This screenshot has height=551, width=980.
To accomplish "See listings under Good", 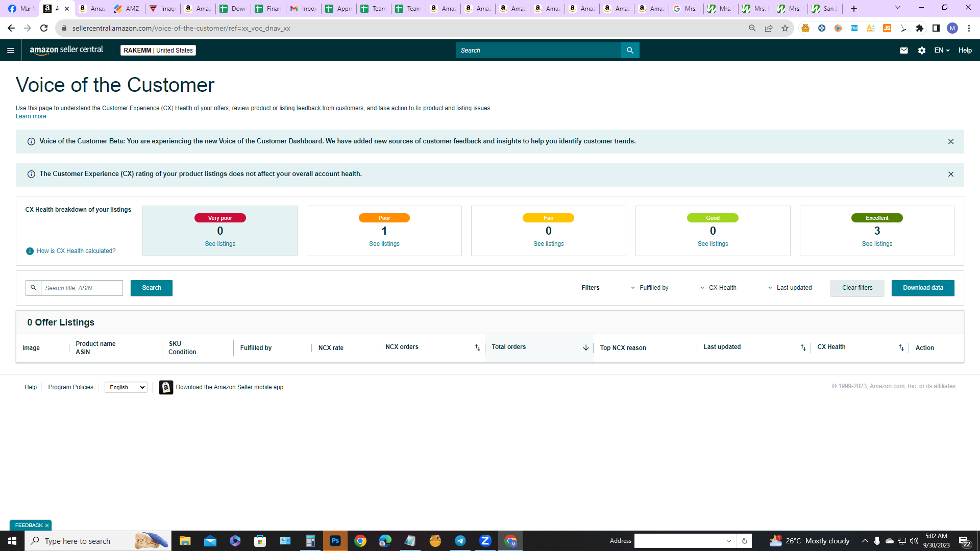I will 713,244.
